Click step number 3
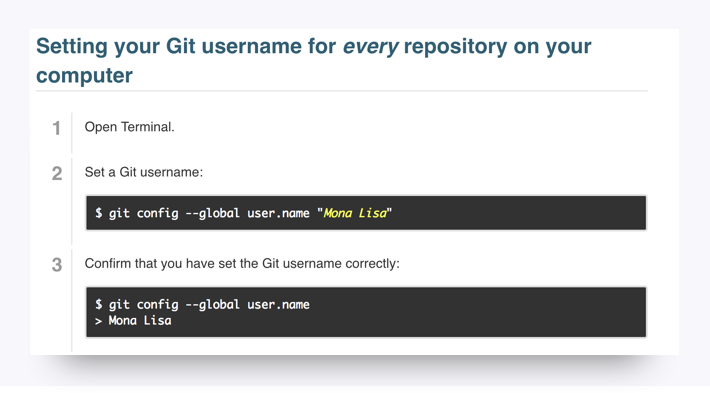710x393 pixels. tap(57, 265)
